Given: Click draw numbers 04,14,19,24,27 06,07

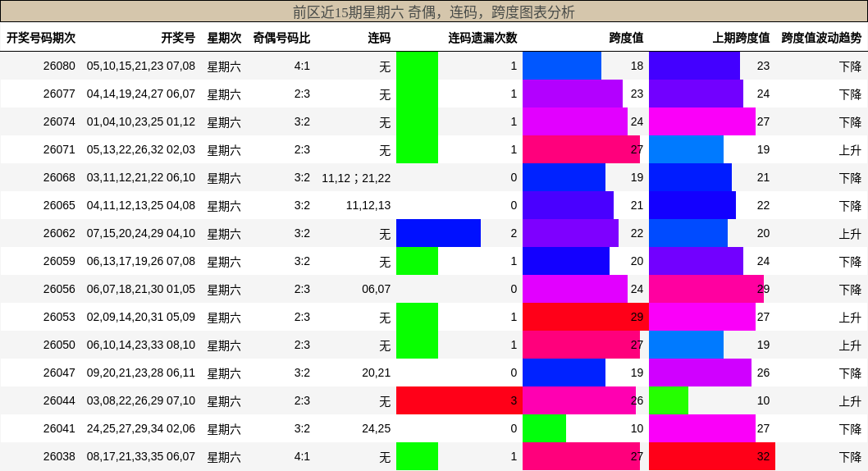Looking at the screenshot, I should [141, 94].
